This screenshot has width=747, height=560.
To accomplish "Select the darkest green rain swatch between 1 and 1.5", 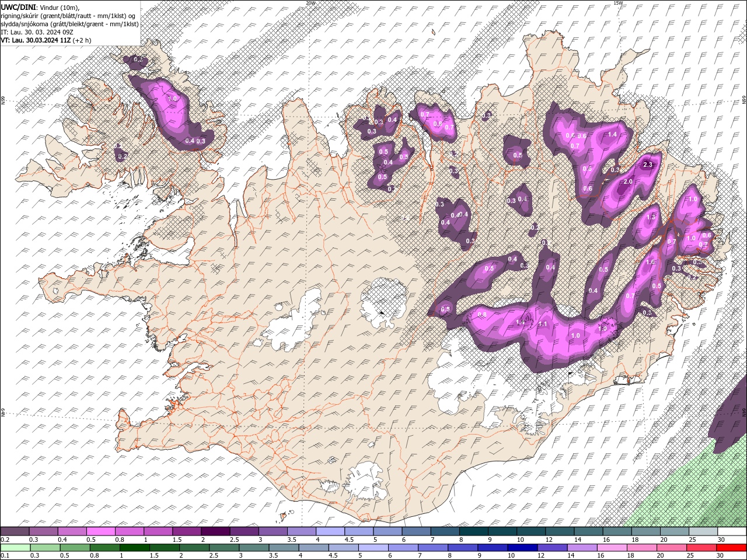I will [x=135, y=548].
